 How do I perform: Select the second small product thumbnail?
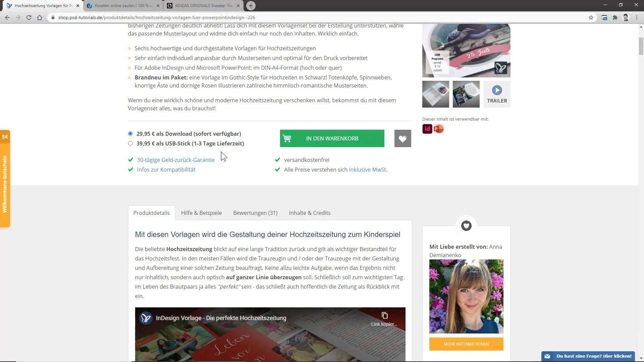pos(466,94)
